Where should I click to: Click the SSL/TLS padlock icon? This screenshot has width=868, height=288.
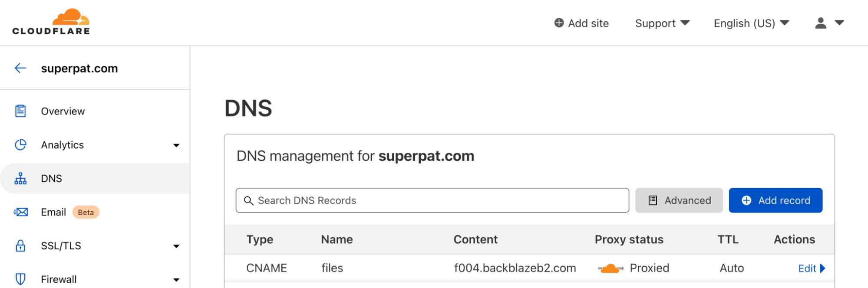point(20,245)
